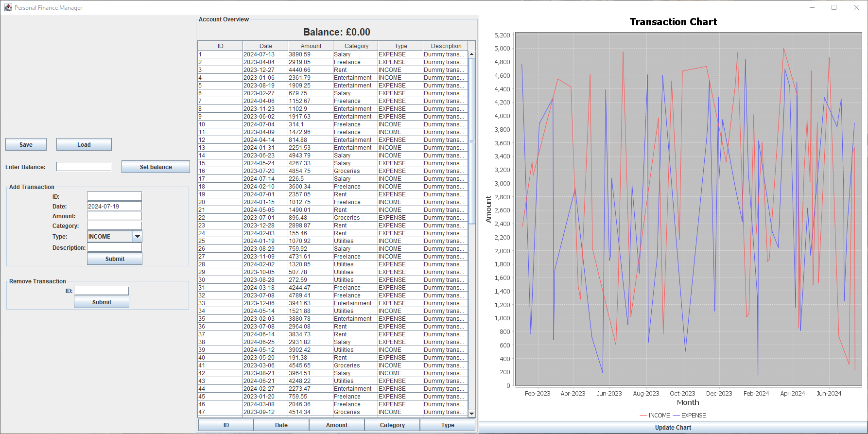
Task: Click the date cell 2023-09-12
Action: (x=265, y=412)
